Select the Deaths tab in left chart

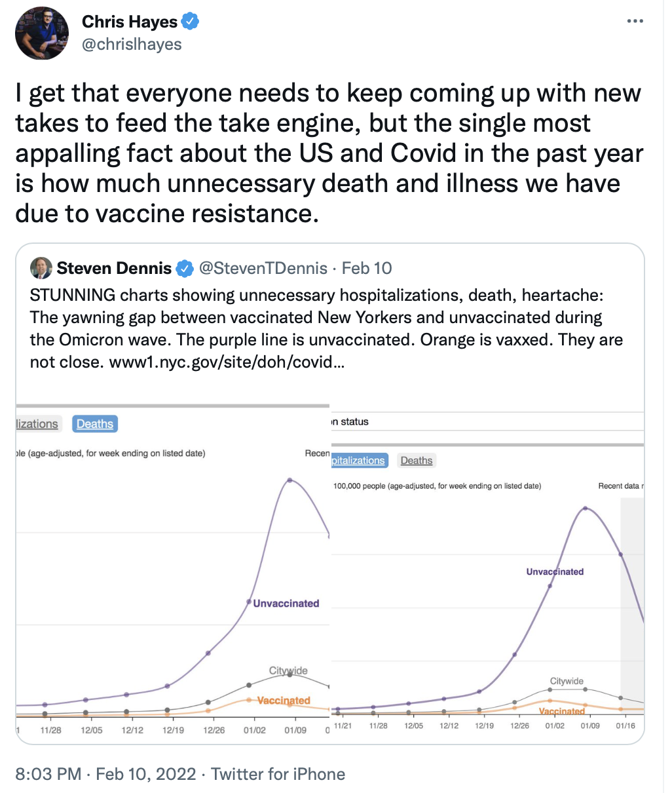[x=95, y=424]
